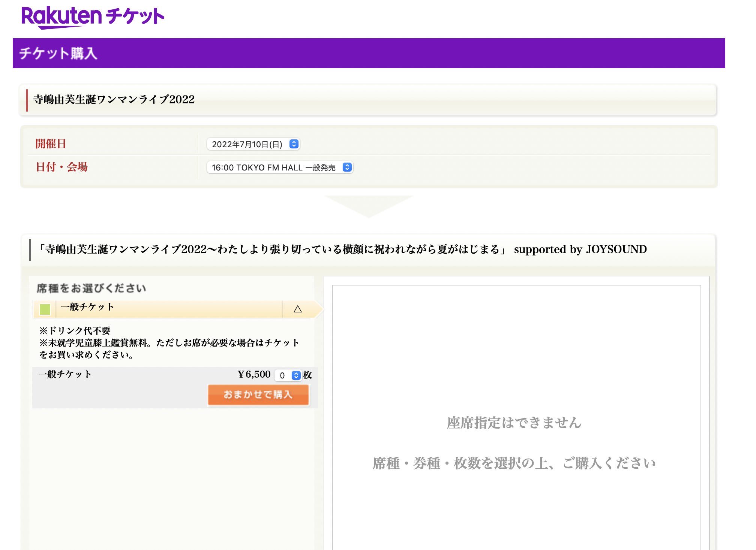Click the 寺嶋由芙生誕ワンマンライブ2022 event title
This screenshot has width=756, height=550.
coord(114,100)
